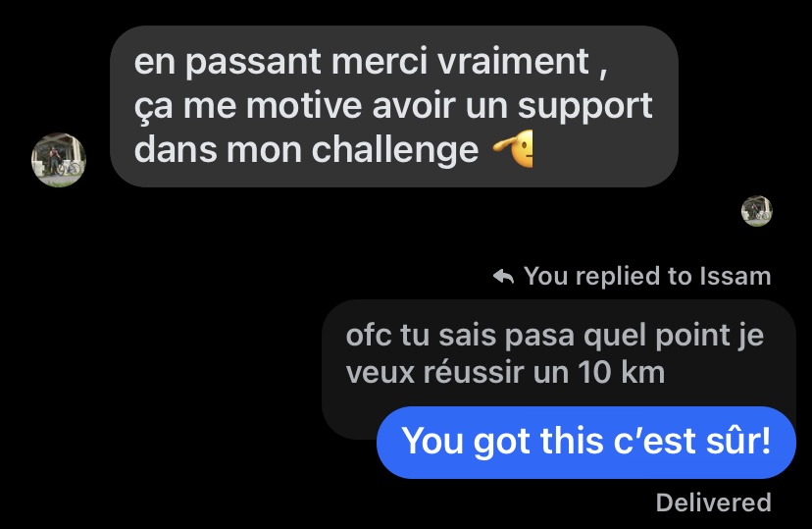Click 'dans mon' text before the word challenge
The height and width of the screenshot is (529, 812).
coord(218,150)
